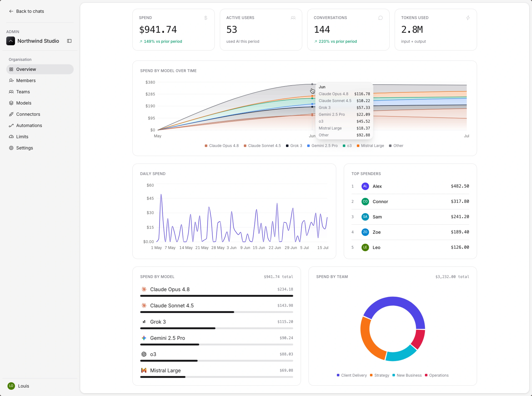Click the 149% vs prior period text
The height and width of the screenshot is (396, 532).
tap(163, 42)
